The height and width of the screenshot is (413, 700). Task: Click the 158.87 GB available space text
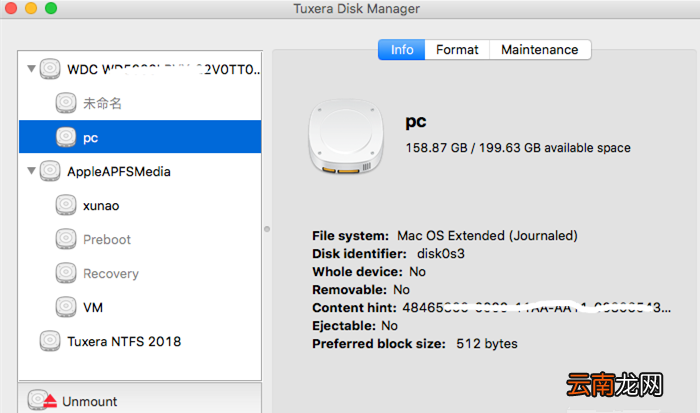pyautogui.click(x=518, y=148)
